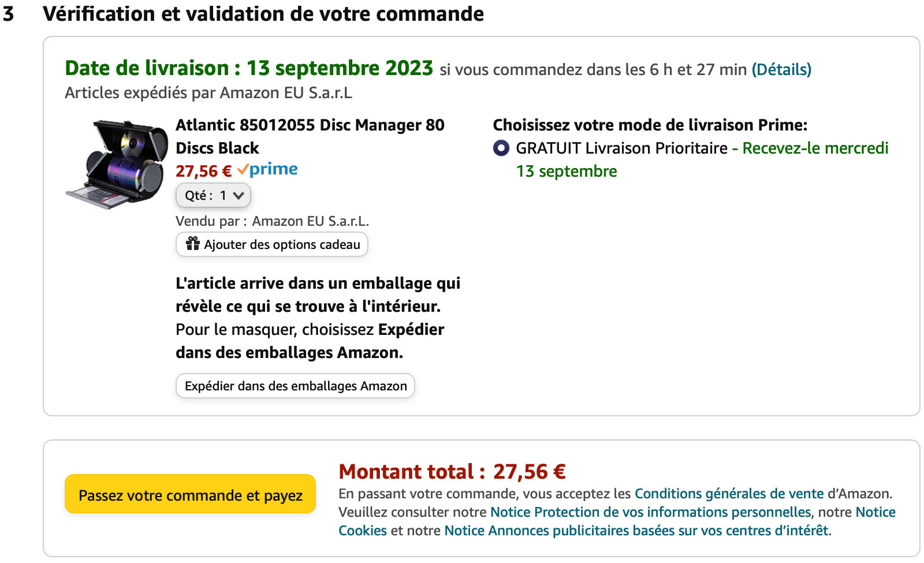This screenshot has height=563, width=924.
Task: Open Conditions générales de vente link
Action: click(x=729, y=494)
